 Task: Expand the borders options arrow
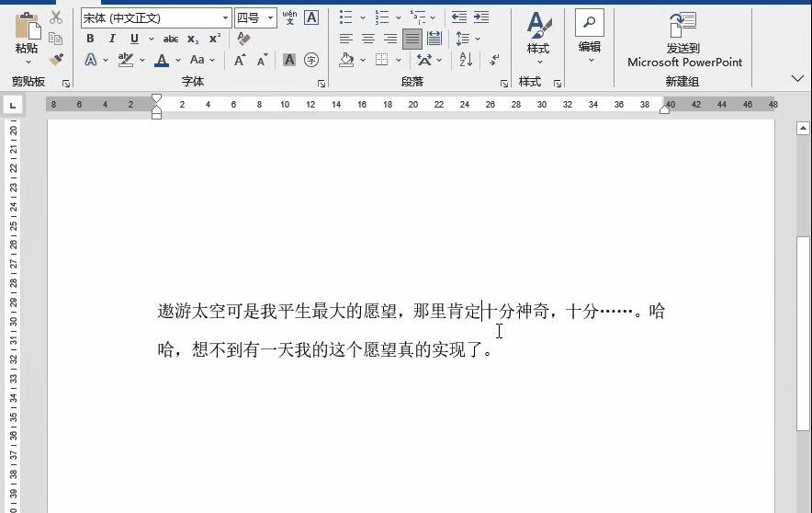click(399, 60)
